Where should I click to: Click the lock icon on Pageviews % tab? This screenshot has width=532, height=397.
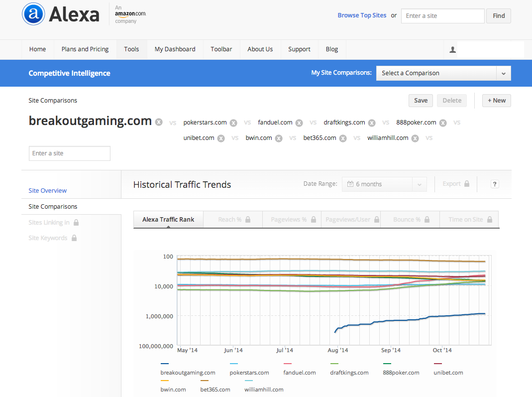click(x=314, y=219)
